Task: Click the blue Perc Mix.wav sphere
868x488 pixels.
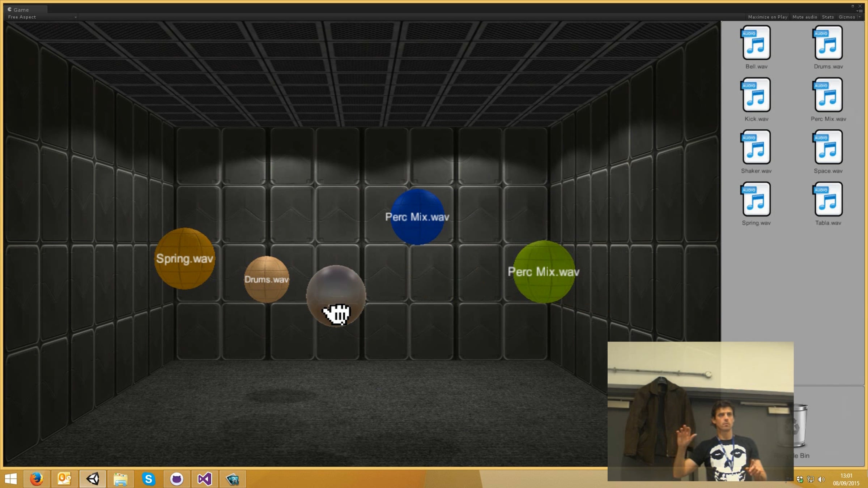Action: pyautogui.click(x=417, y=217)
